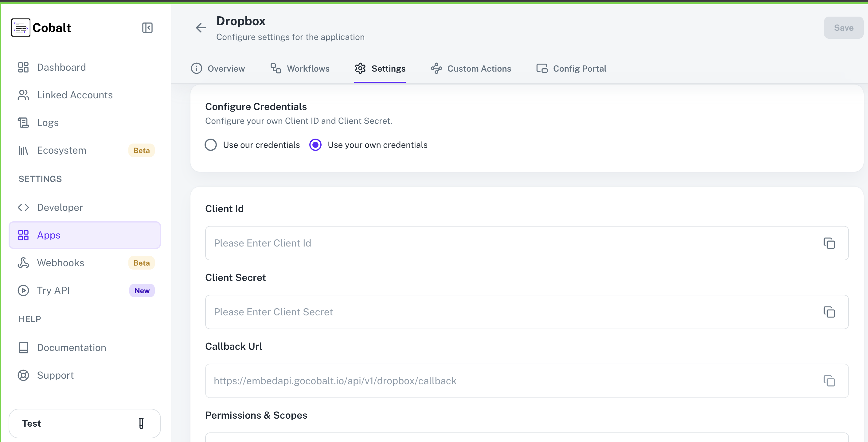Switch to the Workflows tab
The width and height of the screenshot is (868, 442).
[308, 69]
